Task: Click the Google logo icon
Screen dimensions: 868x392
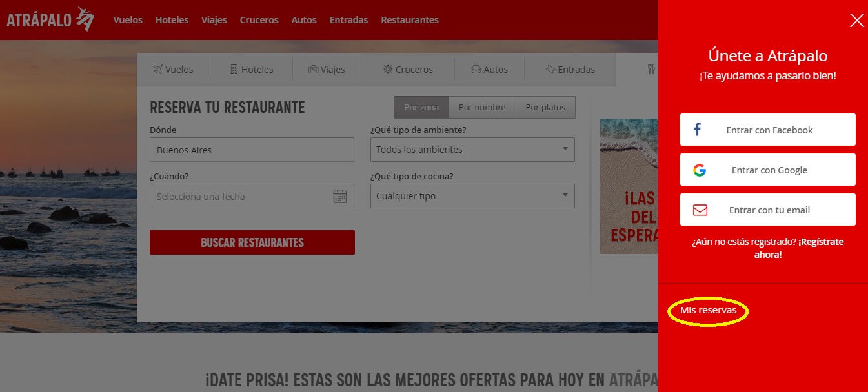Action: pyautogui.click(x=700, y=170)
